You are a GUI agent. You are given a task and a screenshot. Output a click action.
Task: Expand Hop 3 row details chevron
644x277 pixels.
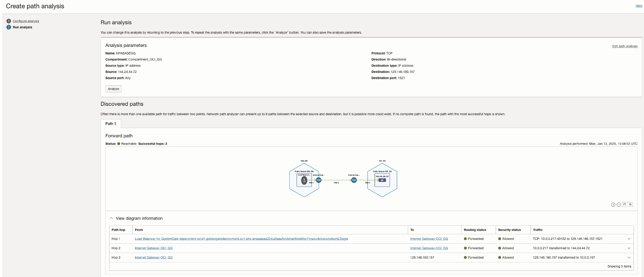click(629, 258)
